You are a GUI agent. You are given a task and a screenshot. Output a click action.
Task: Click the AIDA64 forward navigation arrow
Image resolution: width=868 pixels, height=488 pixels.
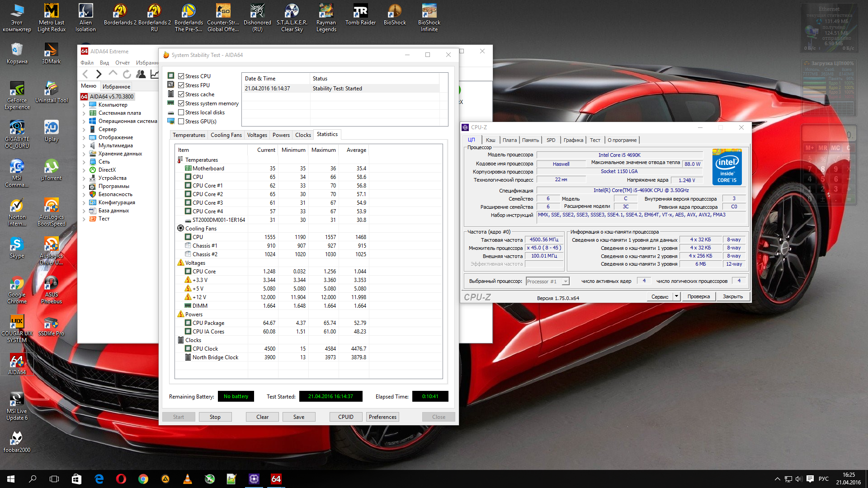click(99, 74)
